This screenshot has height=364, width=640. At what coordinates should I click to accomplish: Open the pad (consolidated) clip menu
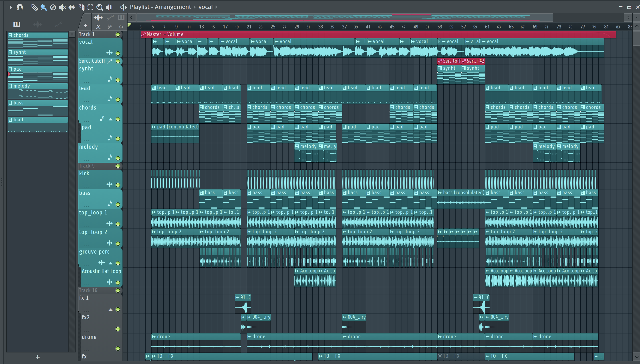tap(154, 127)
